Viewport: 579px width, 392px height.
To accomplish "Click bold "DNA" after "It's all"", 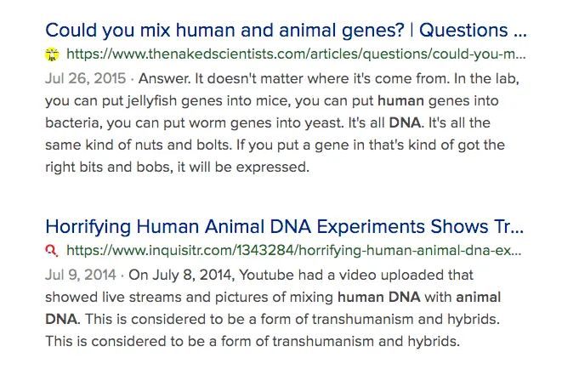I will (405, 122).
